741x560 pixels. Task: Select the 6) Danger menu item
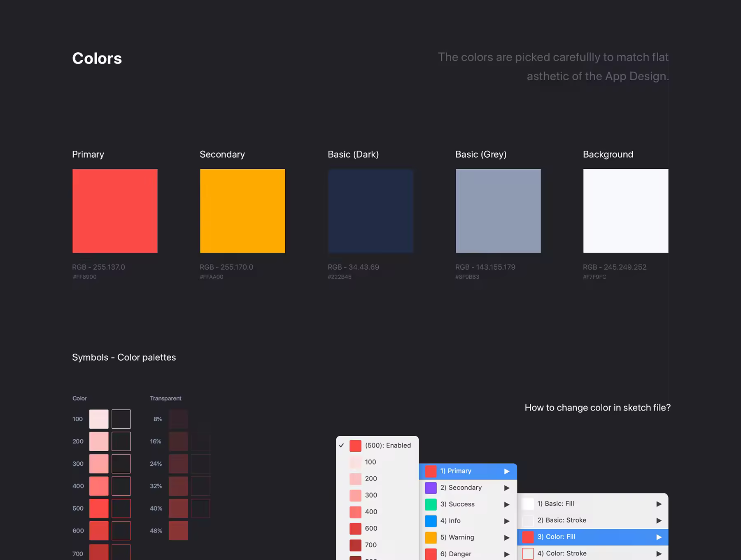pyautogui.click(x=468, y=554)
